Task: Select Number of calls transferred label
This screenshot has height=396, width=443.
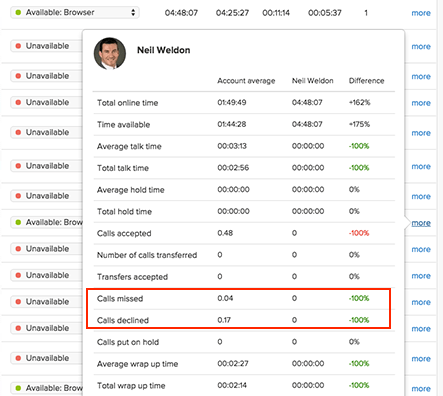Action: pos(147,255)
